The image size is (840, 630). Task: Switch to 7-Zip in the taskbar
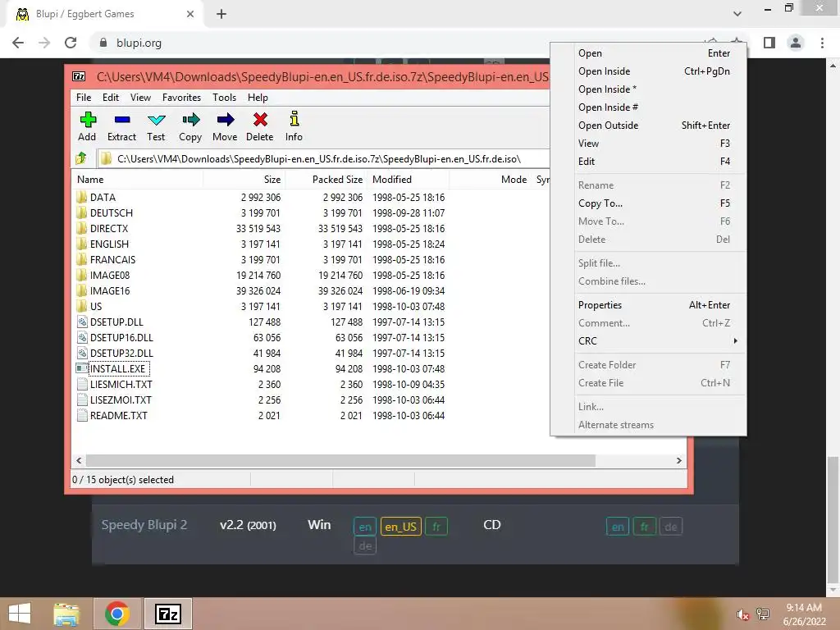point(167,614)
